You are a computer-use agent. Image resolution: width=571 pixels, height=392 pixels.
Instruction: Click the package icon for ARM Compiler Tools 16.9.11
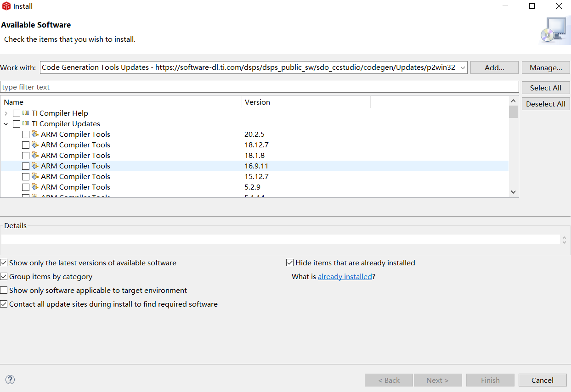[34, 166]
